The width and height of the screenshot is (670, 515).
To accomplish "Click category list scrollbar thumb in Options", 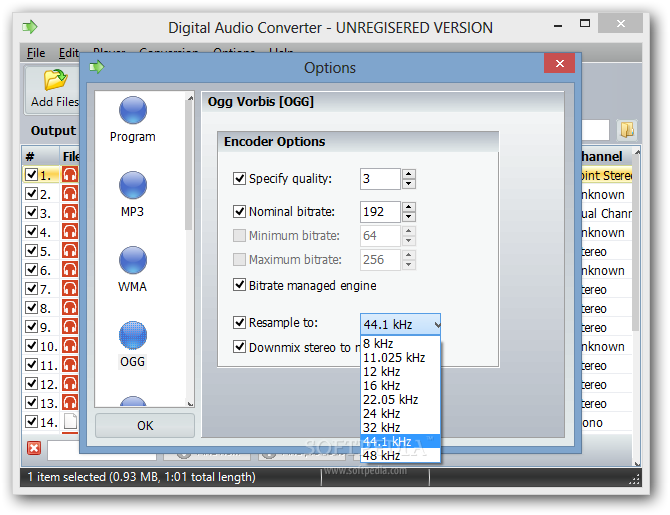I will point(188,166).
